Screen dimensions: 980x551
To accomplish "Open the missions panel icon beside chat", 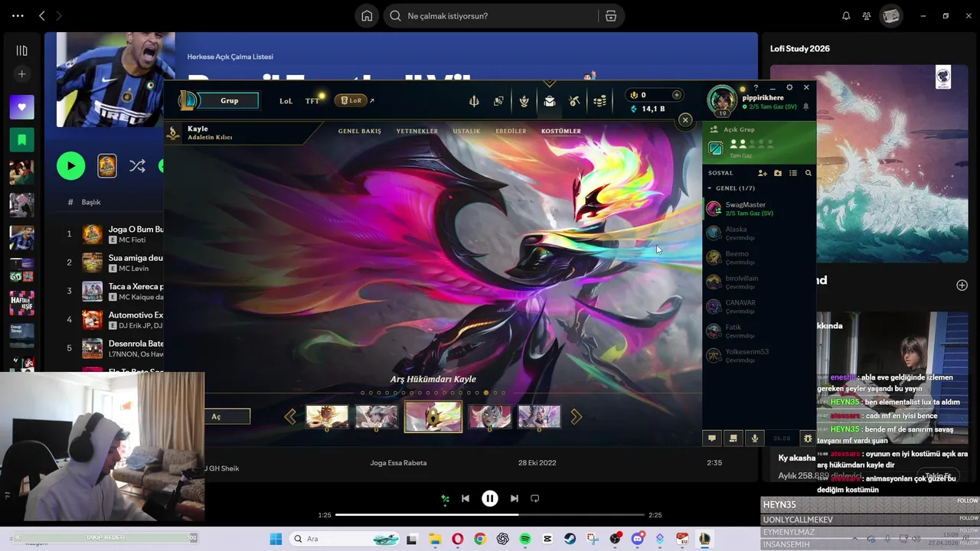I will (733, 439).
